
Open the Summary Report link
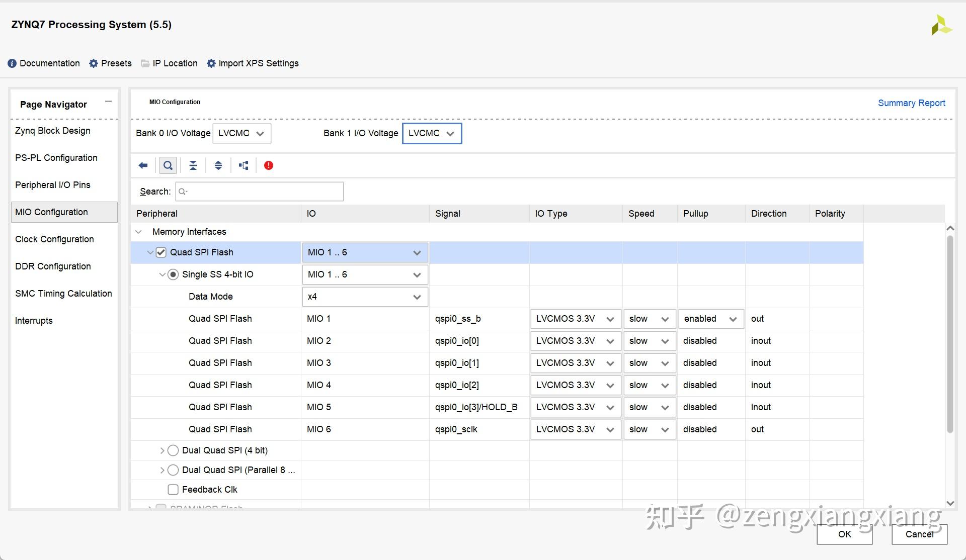[911, 103]
